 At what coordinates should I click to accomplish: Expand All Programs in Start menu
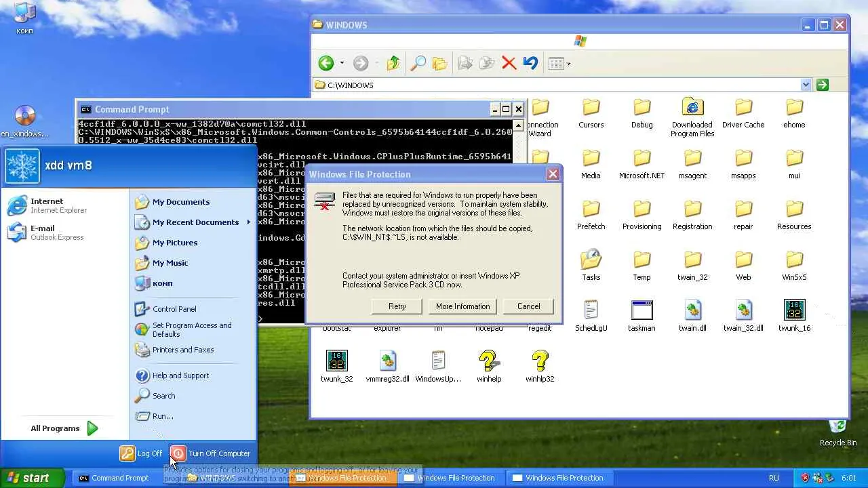coord(64,428)
